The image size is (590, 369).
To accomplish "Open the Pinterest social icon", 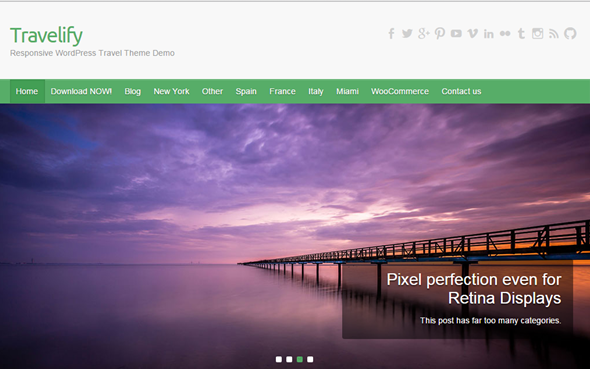I will (x=439, y=34).
